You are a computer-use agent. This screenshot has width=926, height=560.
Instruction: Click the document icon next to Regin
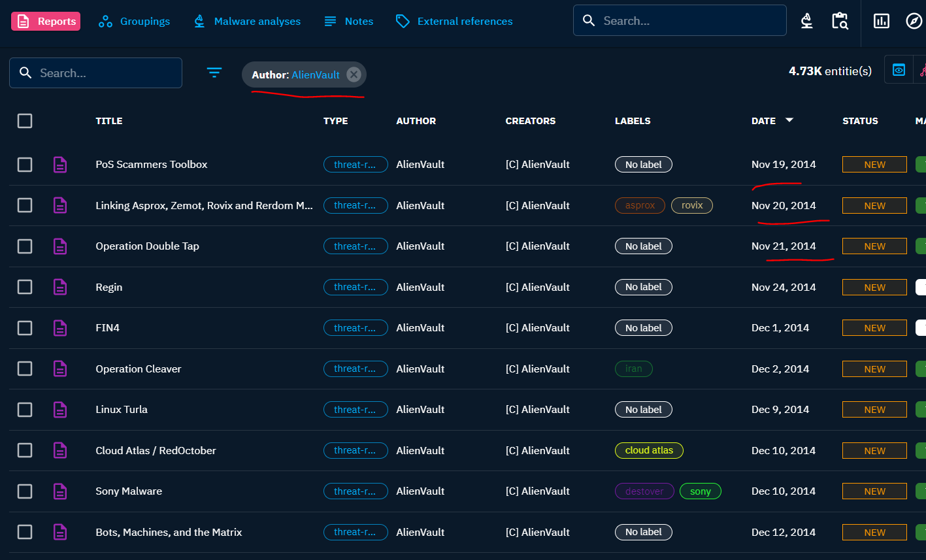pos(60,287)
